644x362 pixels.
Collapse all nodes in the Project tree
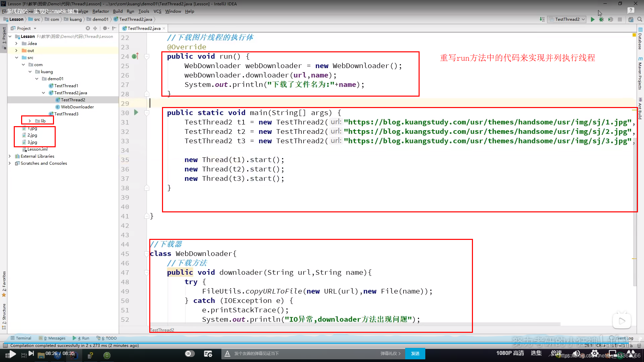click(x=95, y=28)
